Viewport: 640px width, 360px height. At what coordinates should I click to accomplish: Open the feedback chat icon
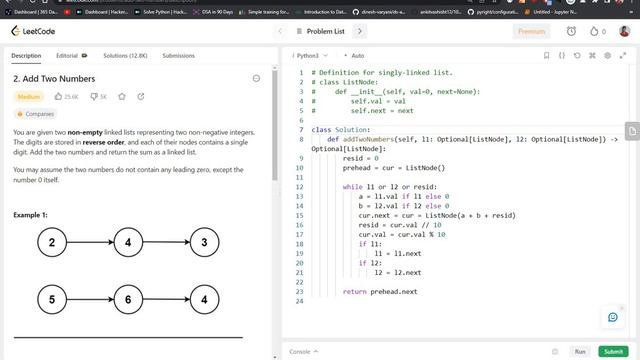[613, 317]
